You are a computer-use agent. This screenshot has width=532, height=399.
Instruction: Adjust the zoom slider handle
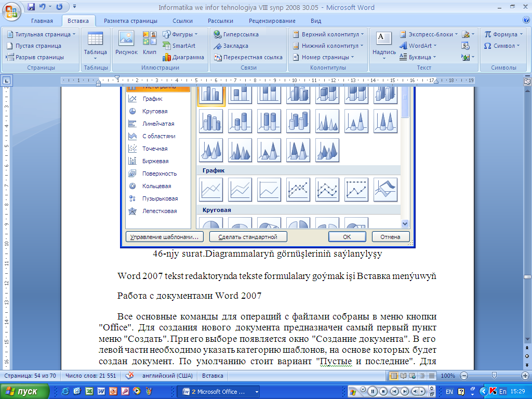[495, 376]
